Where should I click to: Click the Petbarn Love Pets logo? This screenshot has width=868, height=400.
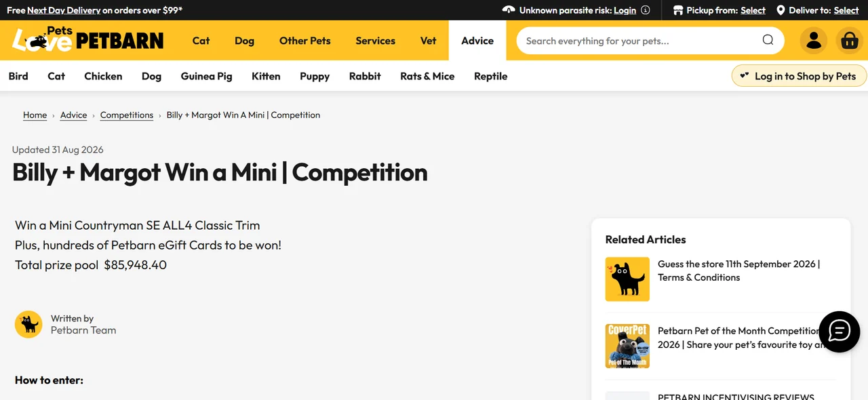click(x=87, y=40)
